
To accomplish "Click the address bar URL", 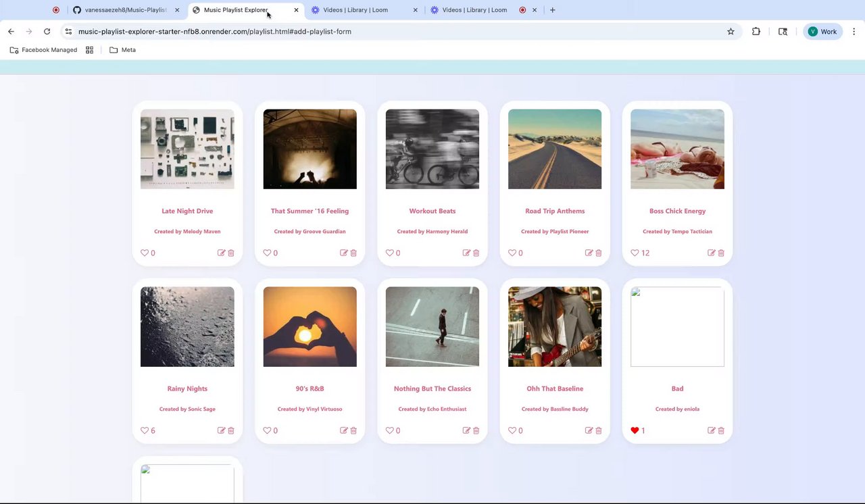I will coord(215,31).
